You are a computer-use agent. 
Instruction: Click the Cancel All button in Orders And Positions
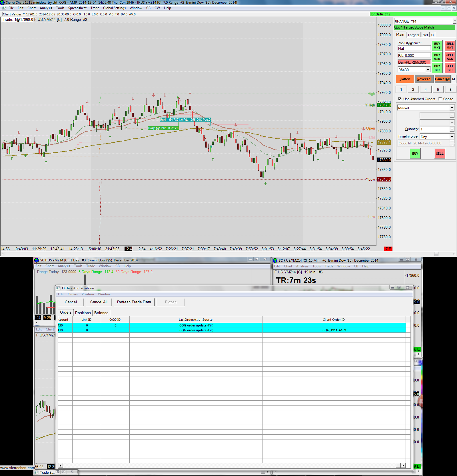coord(99,302)
